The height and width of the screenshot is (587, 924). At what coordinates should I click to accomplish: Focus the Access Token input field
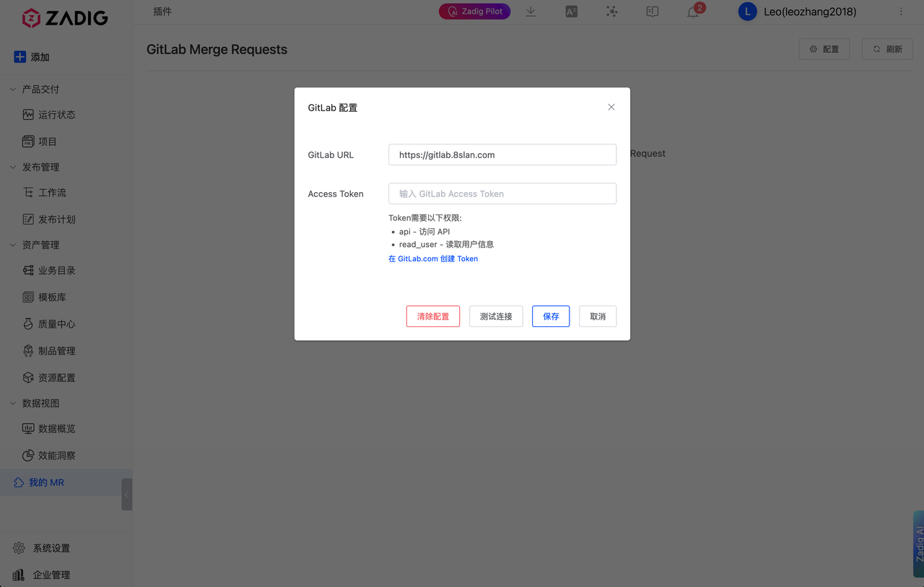point(502,194)
